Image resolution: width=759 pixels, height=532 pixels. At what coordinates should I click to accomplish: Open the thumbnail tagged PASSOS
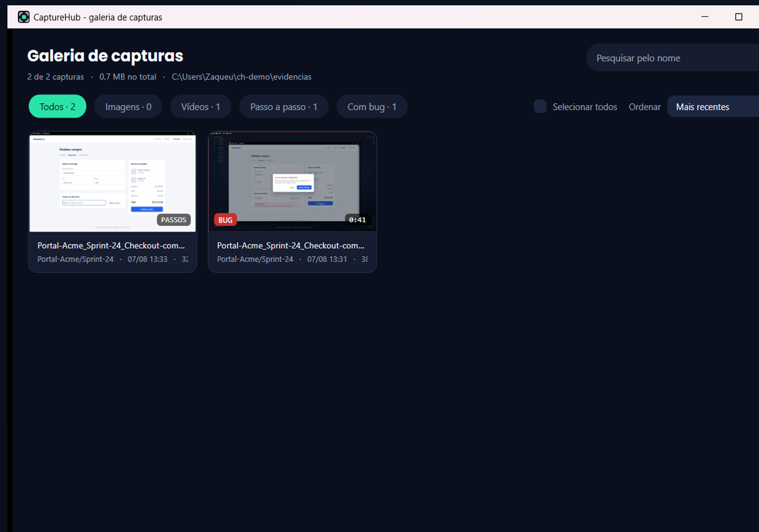click(113, 182)
